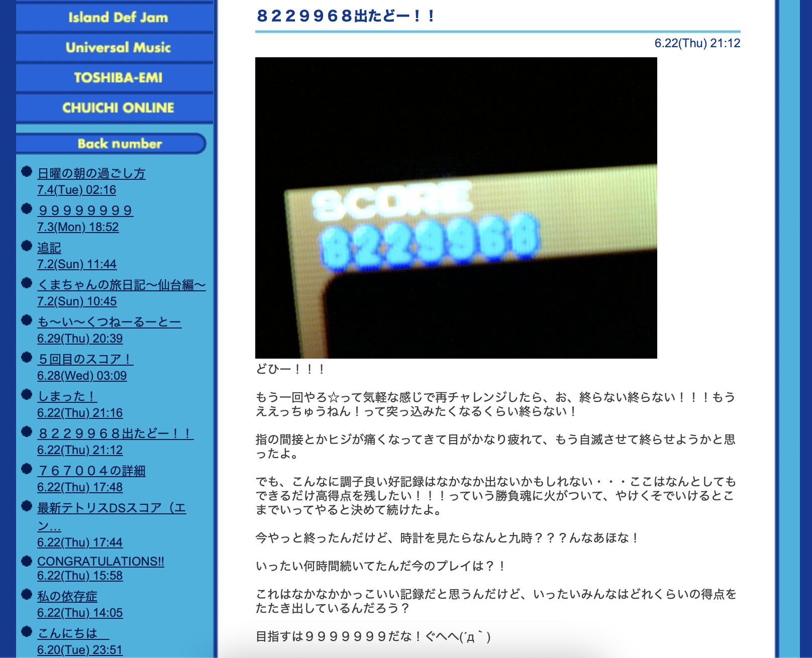Open the CONGRATULATIONS!! post

pyautogui.click(x=100, y=561)
